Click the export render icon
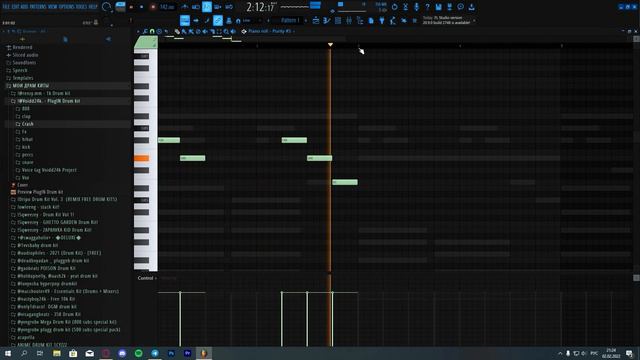Viewport: 640px width, 360px height. point(449,7)
